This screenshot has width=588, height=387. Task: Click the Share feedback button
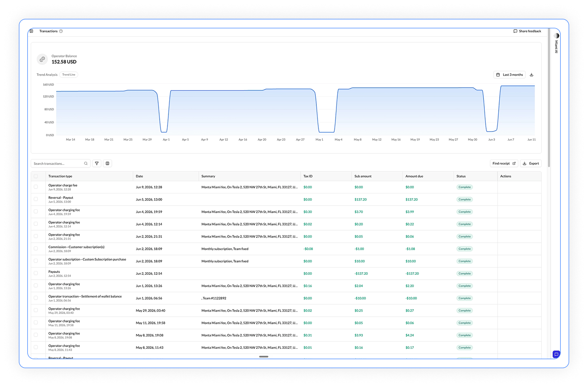point(527,31)
